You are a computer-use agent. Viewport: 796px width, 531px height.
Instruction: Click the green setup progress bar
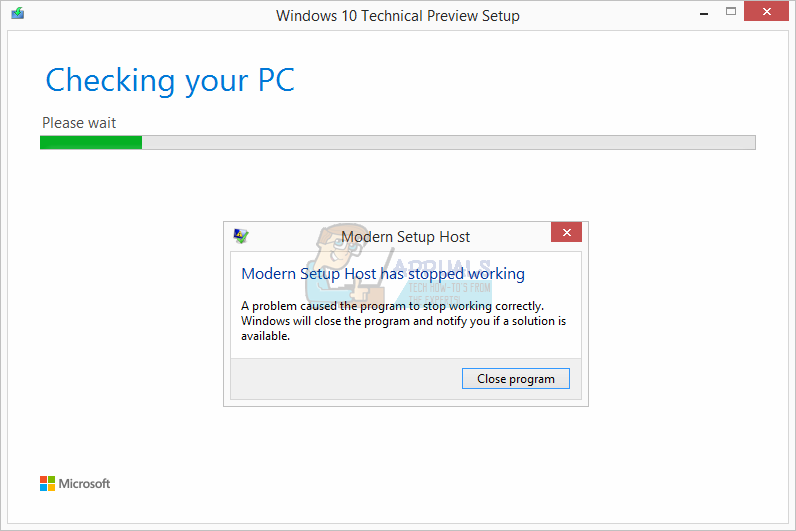tap(397, 143)
